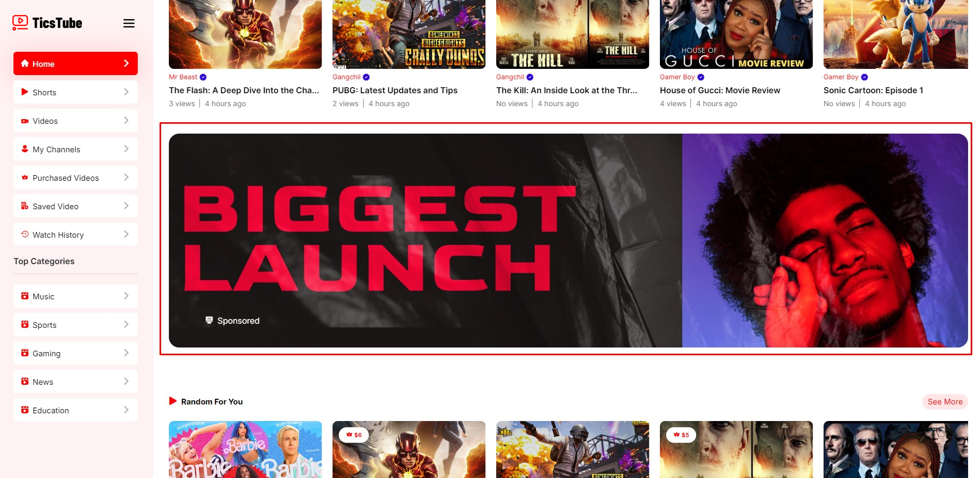Open the Gamer Boy channel link for Sonic Cartoon

click(x=841, y=77)
